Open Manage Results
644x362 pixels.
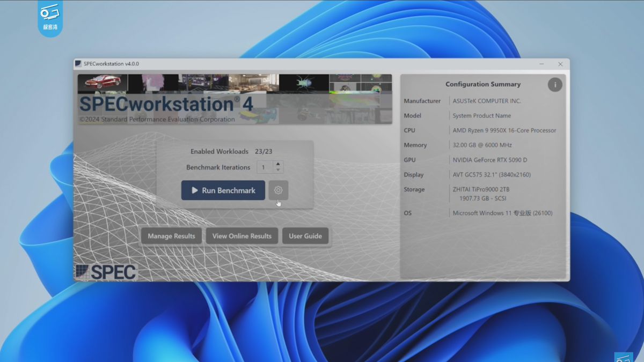[x=171, y=236]
